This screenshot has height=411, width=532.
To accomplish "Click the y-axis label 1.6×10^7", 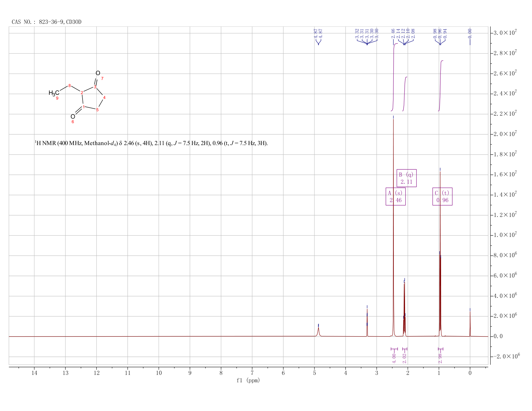I will [x=506, y=174].
